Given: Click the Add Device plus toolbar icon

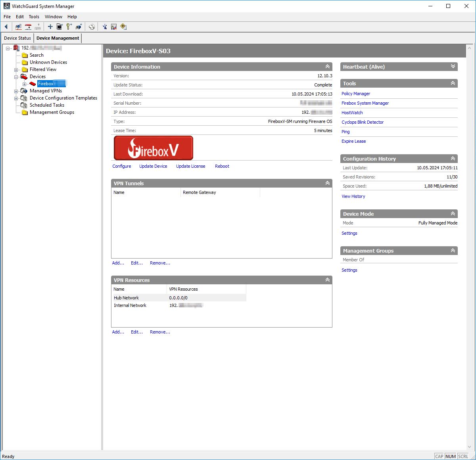Looking at the screenshot, I should coord(50,27).
